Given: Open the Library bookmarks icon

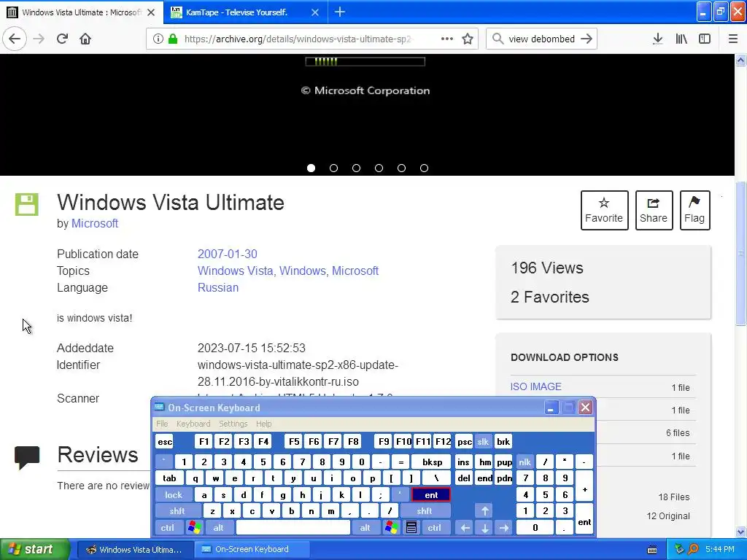Looking at the screenshot, I should [x=681, y=39].
